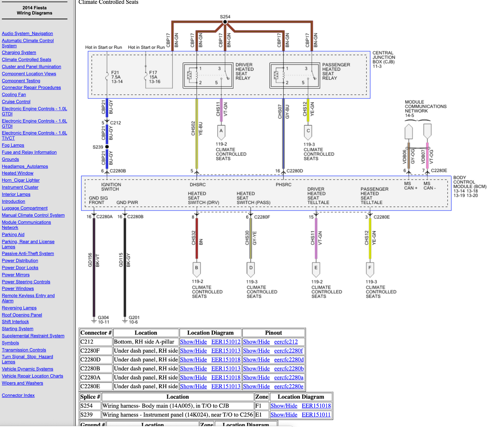Click the off-page reference D symbol
504x427 pixels.
pos(251,268)
